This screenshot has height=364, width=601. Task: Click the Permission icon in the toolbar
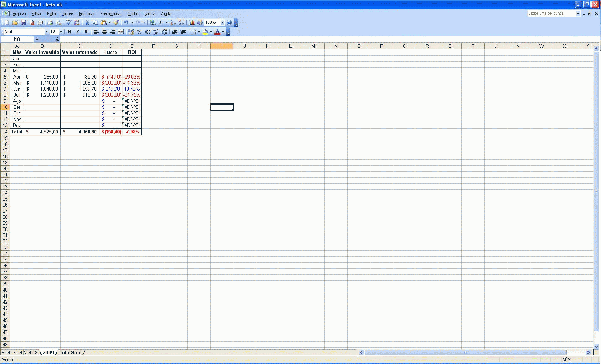32,22
